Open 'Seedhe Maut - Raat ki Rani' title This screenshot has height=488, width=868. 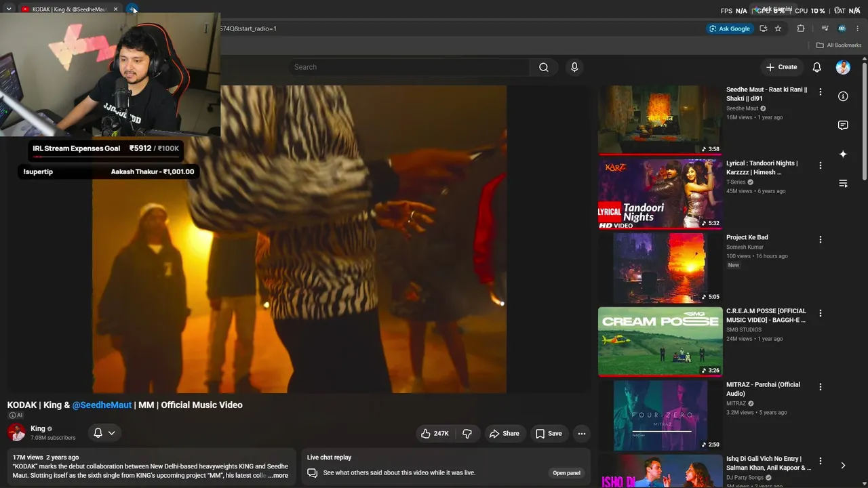(767, 94)
